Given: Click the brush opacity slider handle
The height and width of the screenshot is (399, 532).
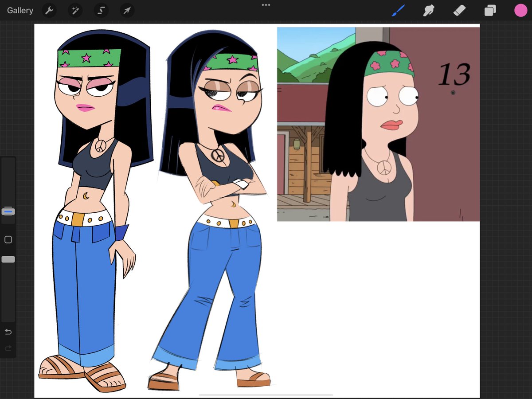Looking at the screenshot, I should [x=8, y=259].
